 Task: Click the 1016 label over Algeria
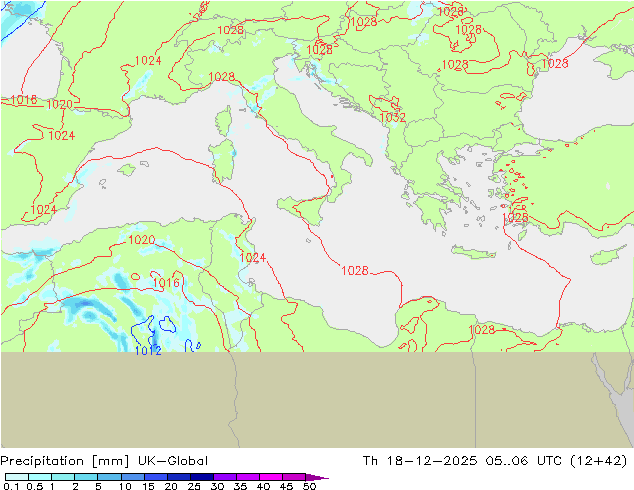(166, 283)
